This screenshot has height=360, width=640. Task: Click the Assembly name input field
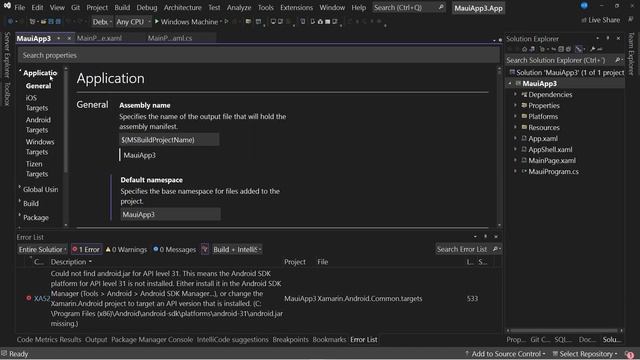(169, 140)
